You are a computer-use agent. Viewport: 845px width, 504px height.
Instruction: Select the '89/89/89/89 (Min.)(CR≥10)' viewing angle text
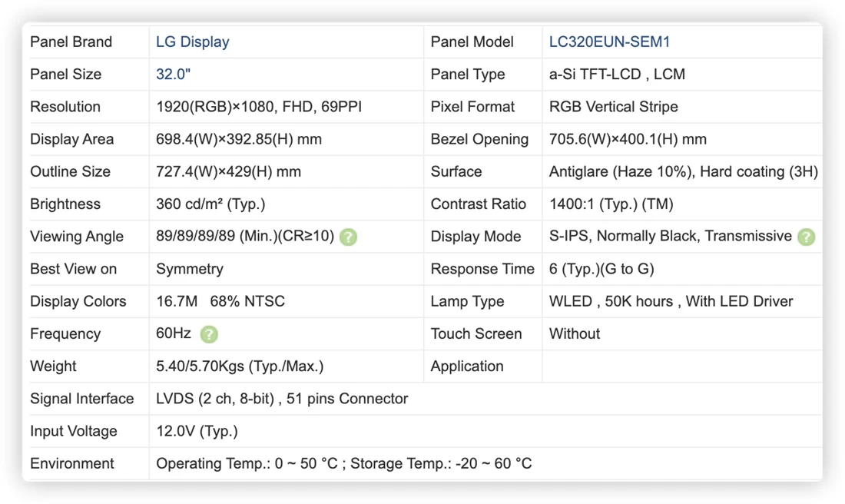[x=245, y=236]
